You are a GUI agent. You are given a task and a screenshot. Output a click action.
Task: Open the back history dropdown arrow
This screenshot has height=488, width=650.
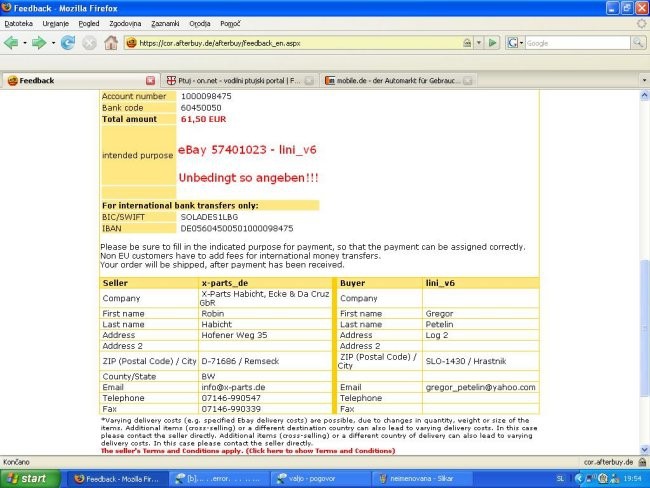pos(25,43)
